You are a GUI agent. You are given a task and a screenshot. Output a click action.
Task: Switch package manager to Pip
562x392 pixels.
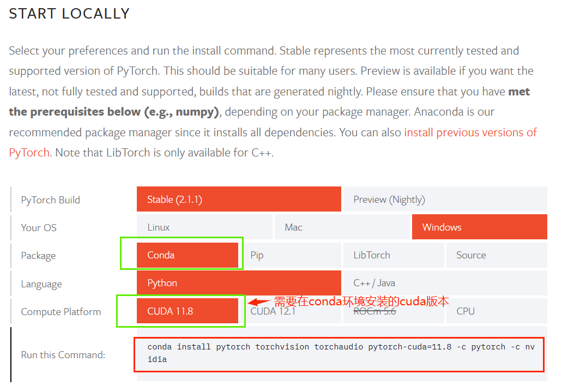(293, 255)
